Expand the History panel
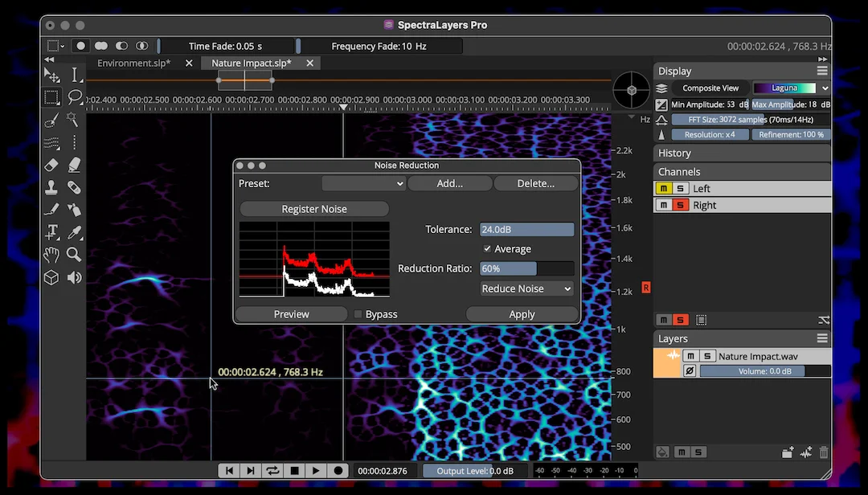This screenshot has width=868, height=495. 742,153
